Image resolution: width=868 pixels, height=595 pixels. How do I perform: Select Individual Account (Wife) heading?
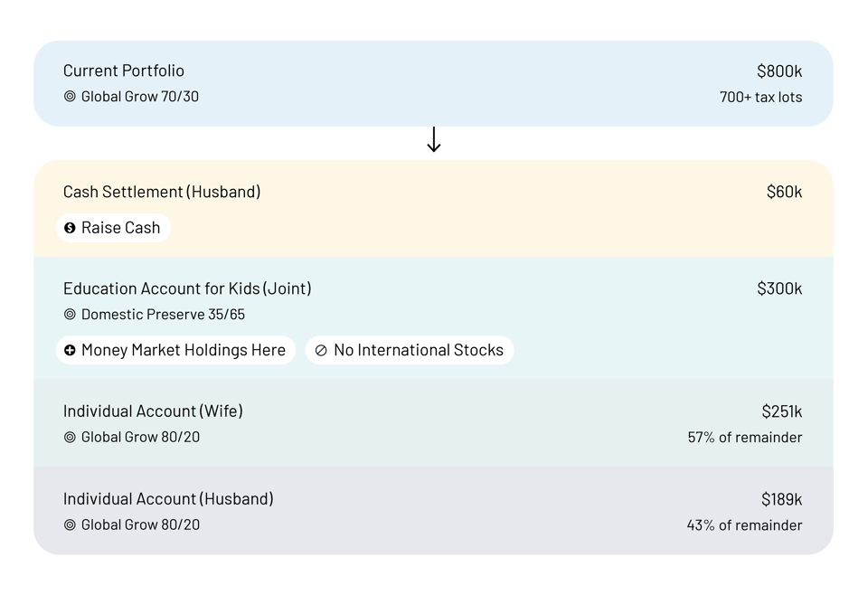[153, 411]
